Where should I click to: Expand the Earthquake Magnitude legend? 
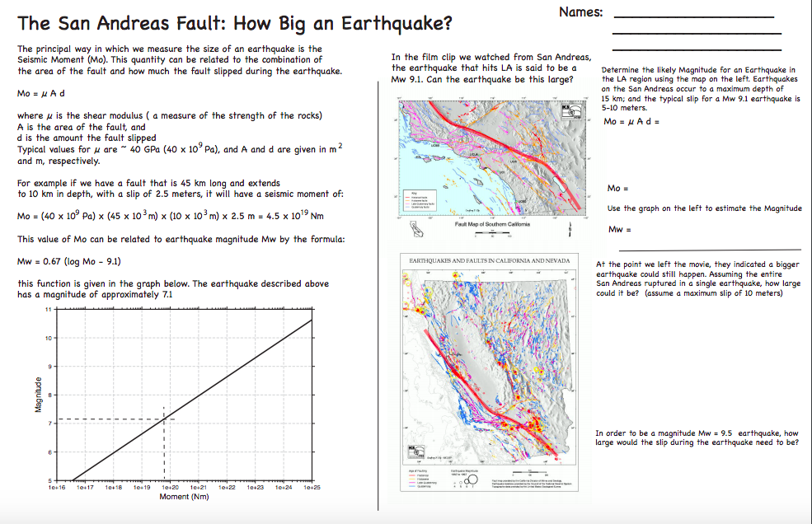coord(464,472)
